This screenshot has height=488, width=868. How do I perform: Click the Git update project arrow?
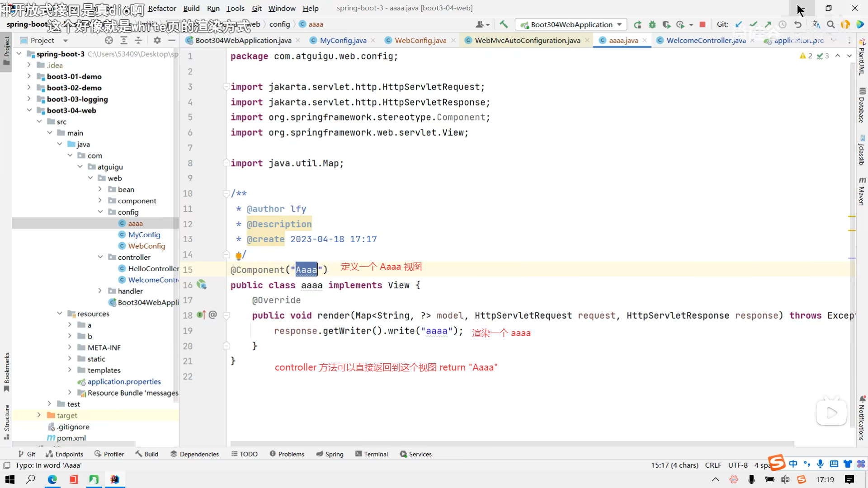coord(739,24)
